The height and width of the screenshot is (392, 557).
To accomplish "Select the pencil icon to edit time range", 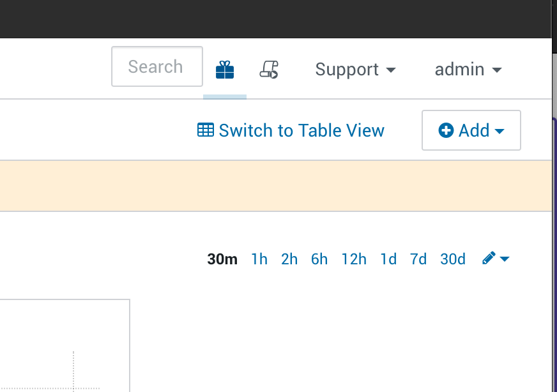I will tap(489, 258).
